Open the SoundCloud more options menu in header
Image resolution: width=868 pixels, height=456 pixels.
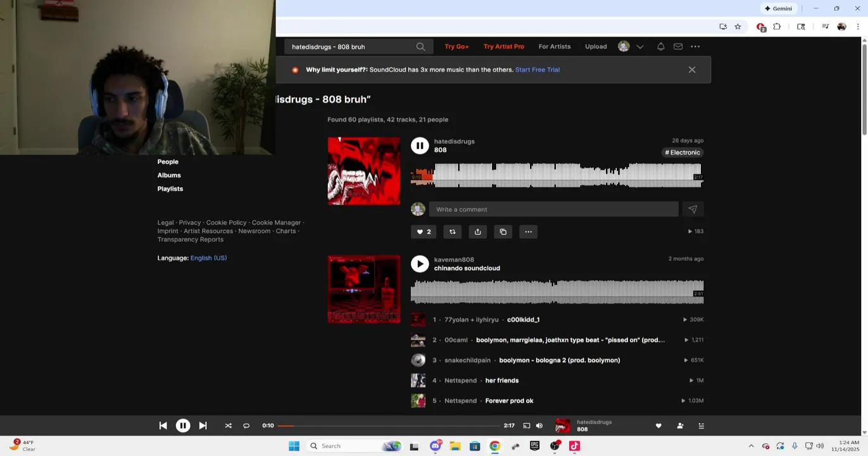pyautogui.click(x=695, y=47)
